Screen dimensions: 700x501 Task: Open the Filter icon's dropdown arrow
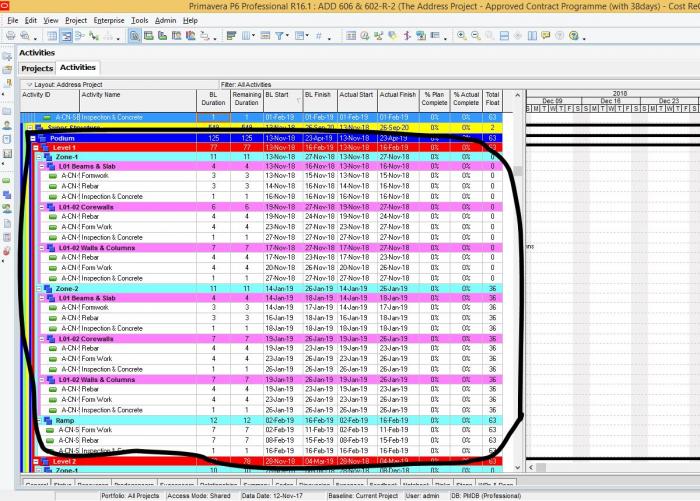coord(287,36)
